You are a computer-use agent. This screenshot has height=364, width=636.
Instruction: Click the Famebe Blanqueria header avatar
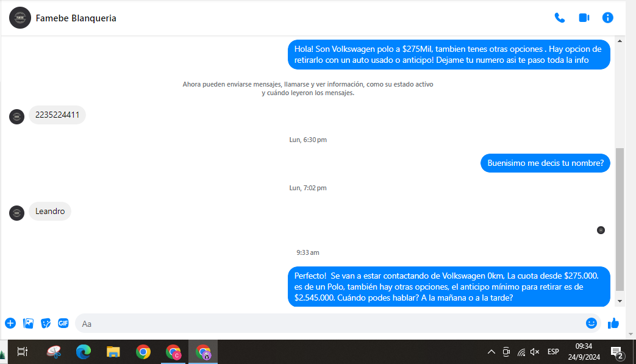coord(20,18)
